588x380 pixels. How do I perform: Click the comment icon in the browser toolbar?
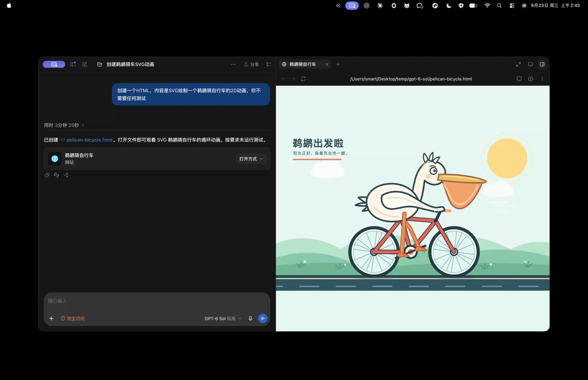519,79
